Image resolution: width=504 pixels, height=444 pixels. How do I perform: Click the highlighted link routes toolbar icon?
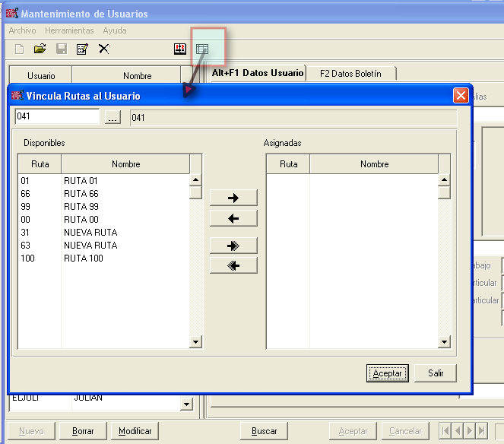[x=202, y=49]
